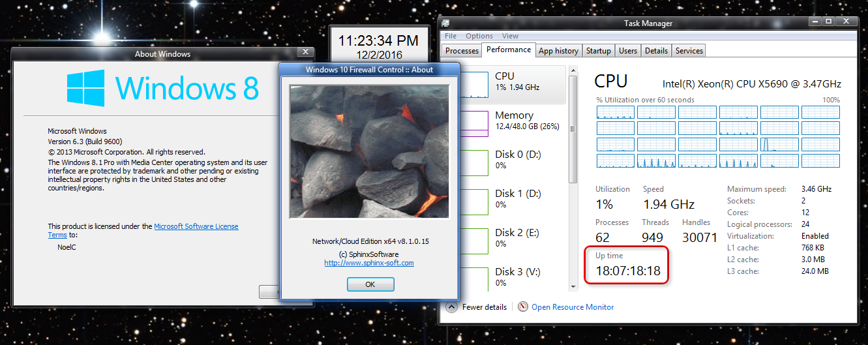Open the http://www.sphinx-soft.com link
868x345 pixels.
point(369,263)
